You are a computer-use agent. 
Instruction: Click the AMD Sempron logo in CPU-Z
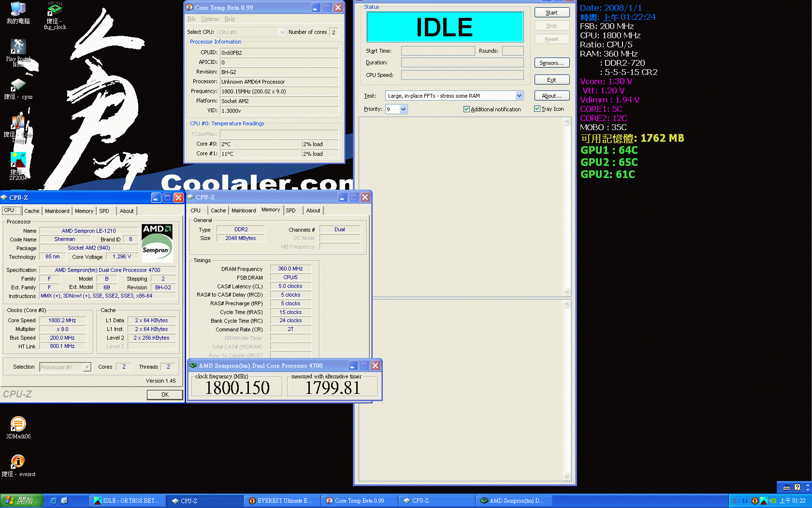[x=157, y=242]
